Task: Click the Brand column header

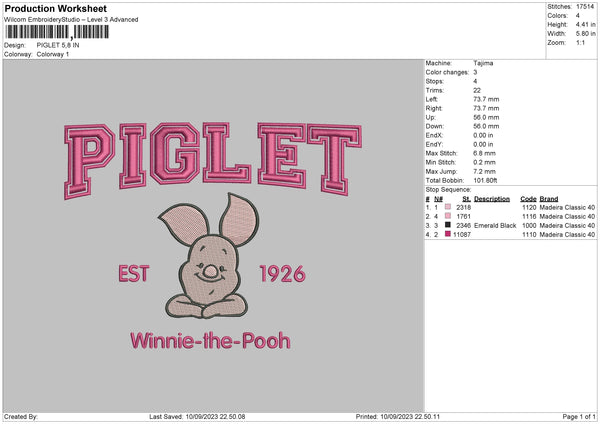Action: [551, 198]
